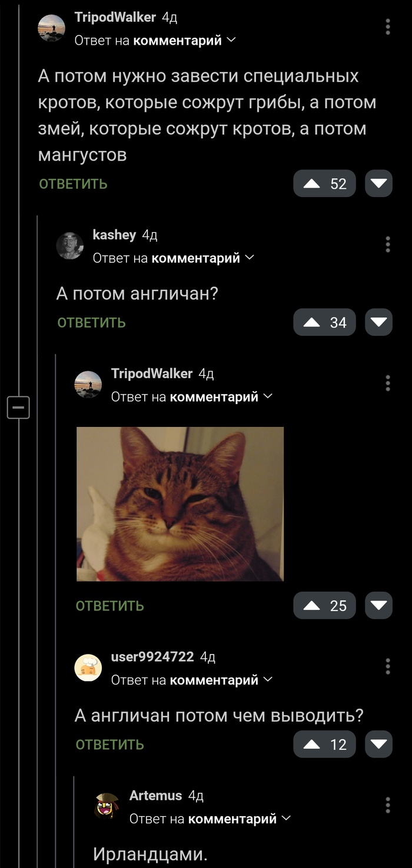Open three-dot menu on Artemus's comment
The height and width of the screenshot is (868, 412).
point(387,806)
